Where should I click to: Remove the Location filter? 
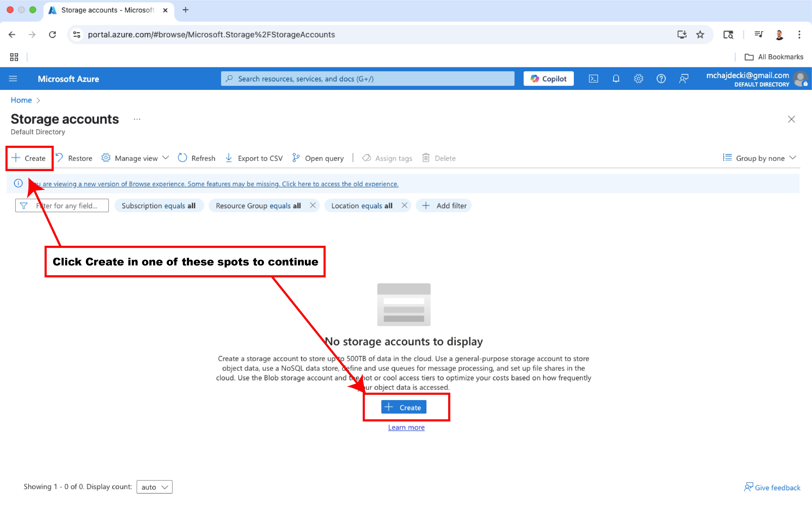404,205
